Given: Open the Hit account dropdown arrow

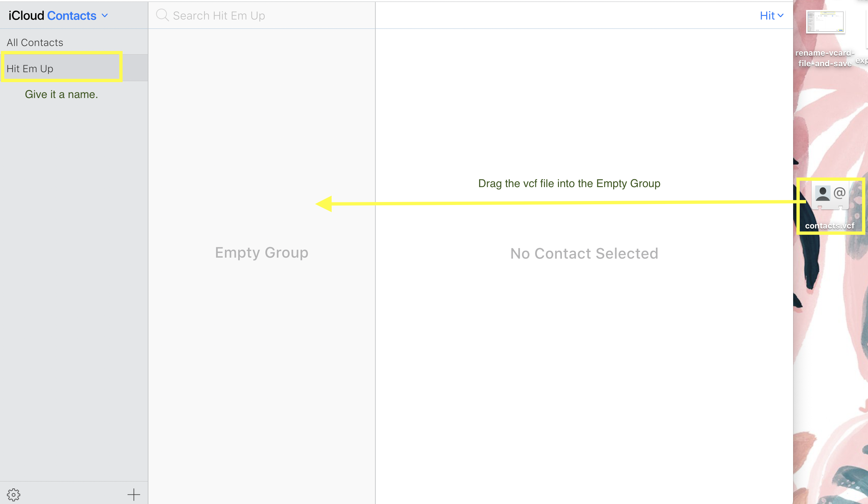Looking at the screenshot, I should [x=781, y=16].
